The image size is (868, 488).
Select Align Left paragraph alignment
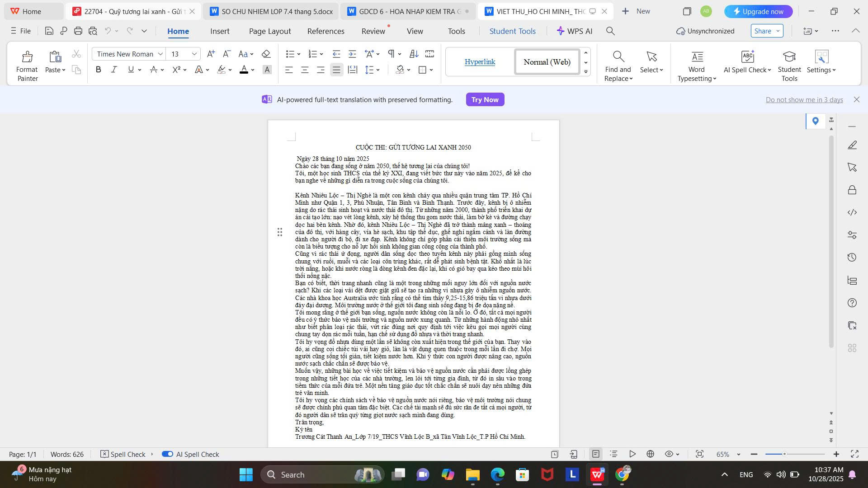pyautogui.click(x=289, y=70)
